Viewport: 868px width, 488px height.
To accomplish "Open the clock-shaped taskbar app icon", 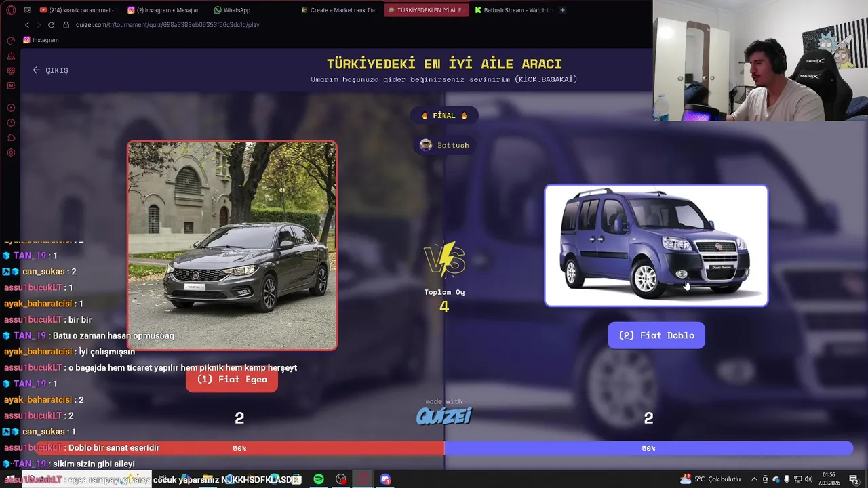I will pyautogui.click(x=340, y=479).
